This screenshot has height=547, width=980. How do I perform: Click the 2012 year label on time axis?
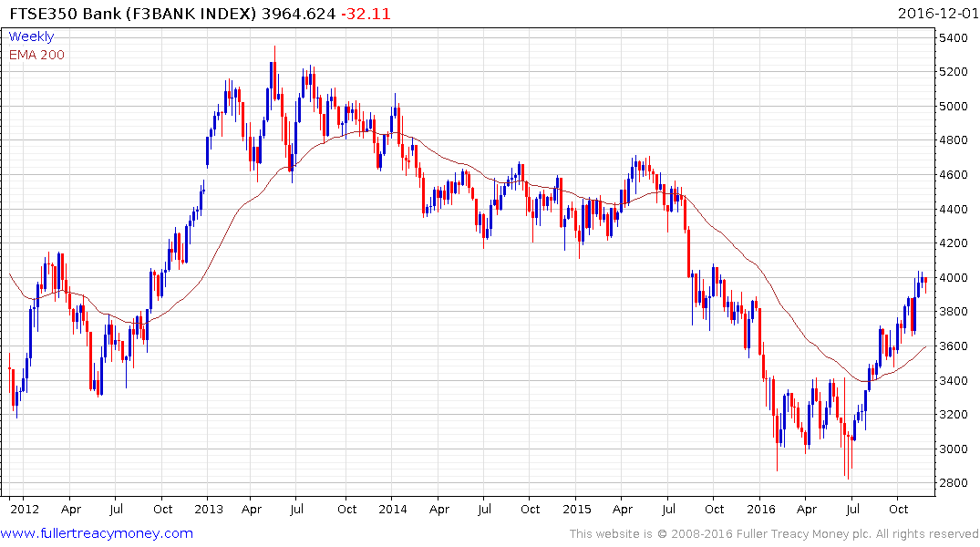tap(25, 509)
